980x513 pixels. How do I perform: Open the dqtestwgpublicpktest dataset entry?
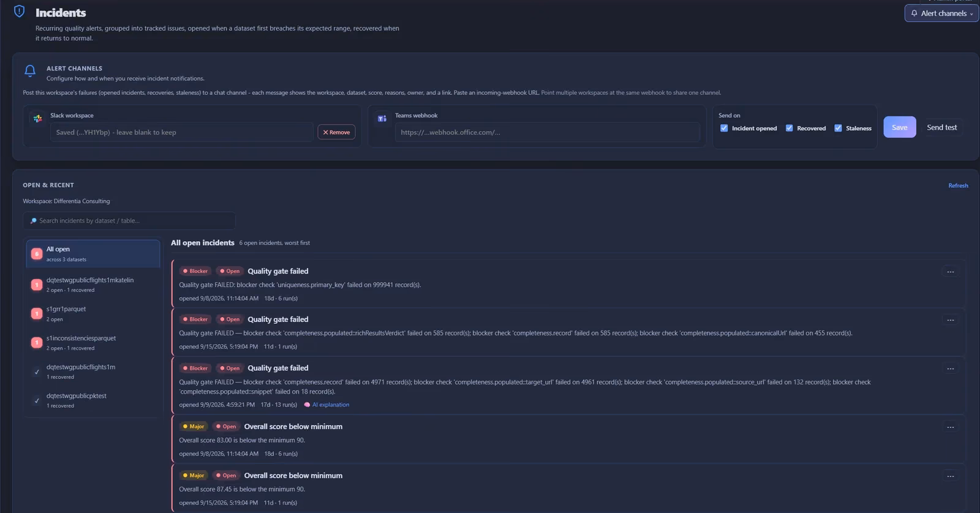[x=93, y=400]
